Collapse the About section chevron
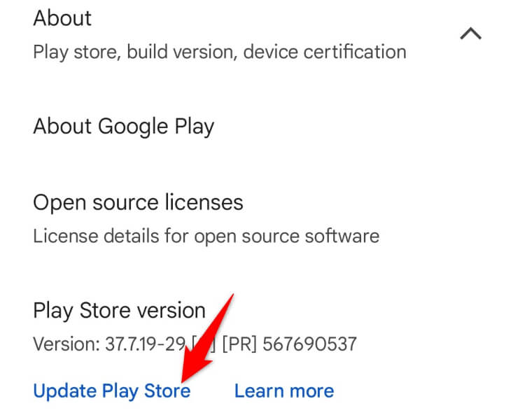520x420 pixels. point(471,34)
